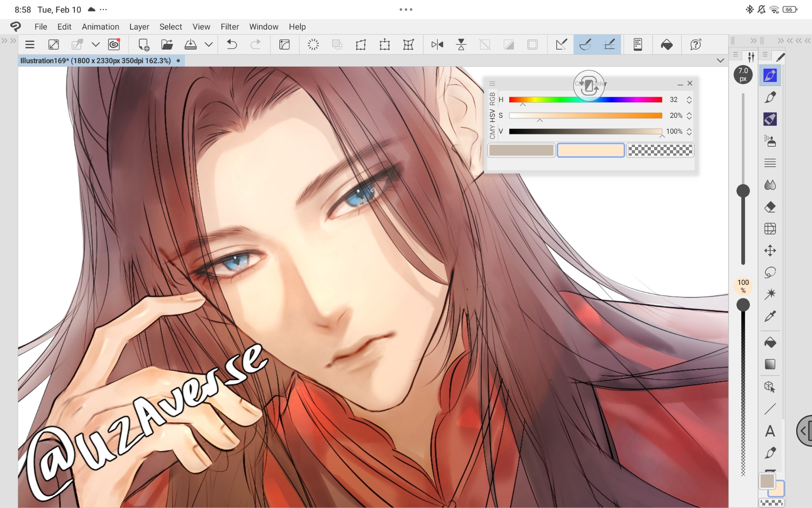Click the Flip Horizontal icon
Viewport: 812px width, 508px height.
pyautogui.click(x=437, y=45)
